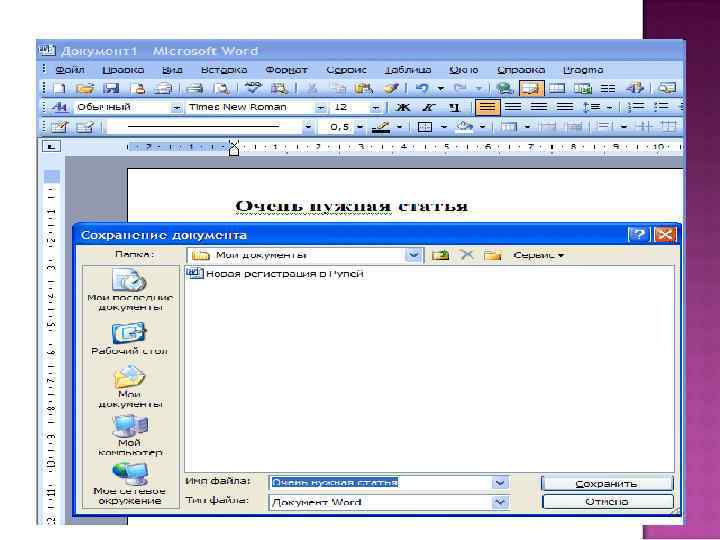Click the Paste clipboard icon

click(x=364, y=88)
